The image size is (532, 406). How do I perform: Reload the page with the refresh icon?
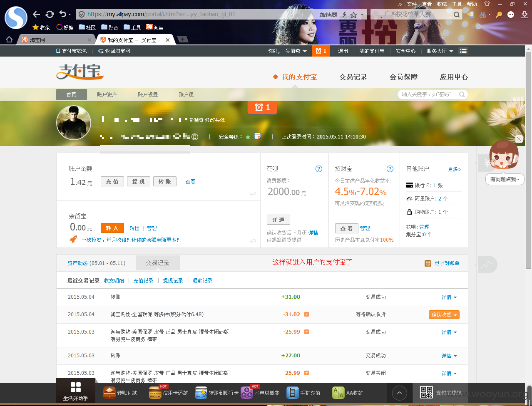(x=50, y=14)
